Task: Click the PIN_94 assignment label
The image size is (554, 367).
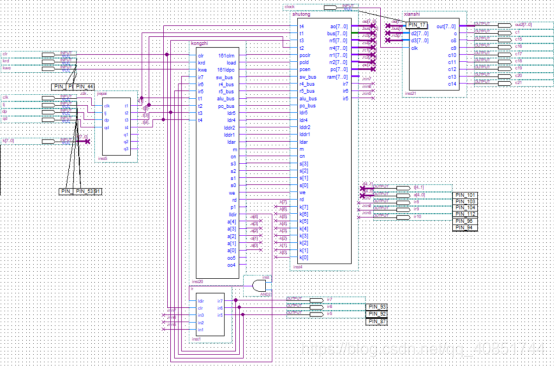Action: (x=465, y=228)
